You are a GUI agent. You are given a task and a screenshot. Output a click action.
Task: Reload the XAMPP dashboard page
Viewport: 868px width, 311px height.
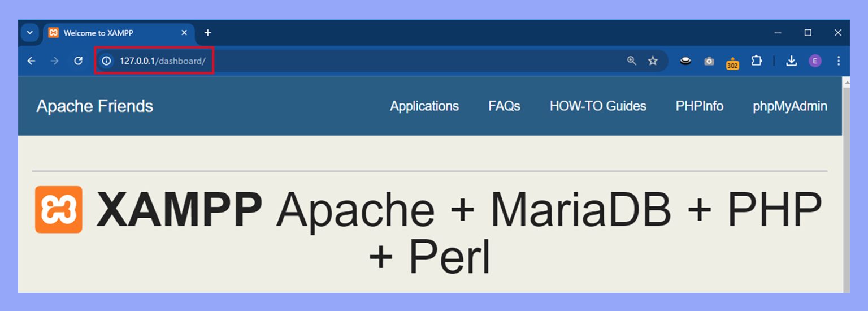click(79, 61)
